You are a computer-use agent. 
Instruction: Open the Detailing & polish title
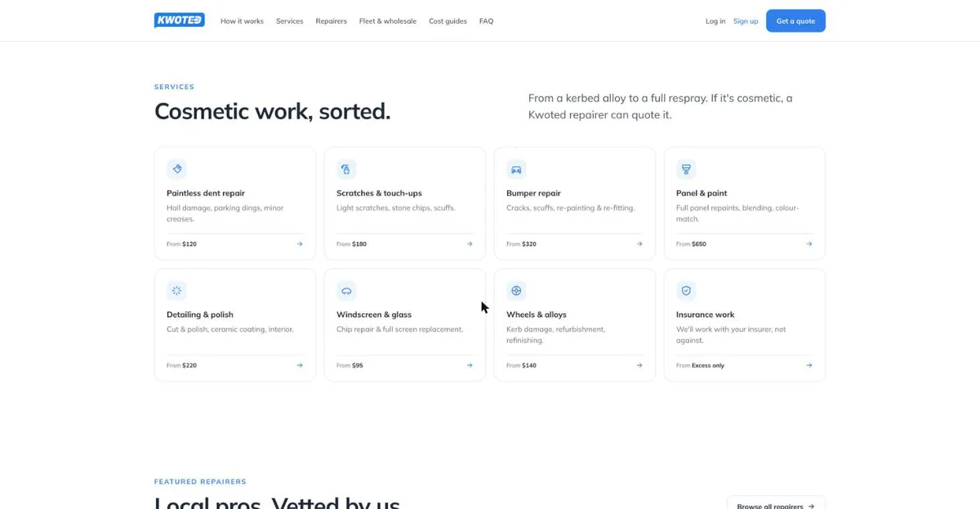point(200,315)
